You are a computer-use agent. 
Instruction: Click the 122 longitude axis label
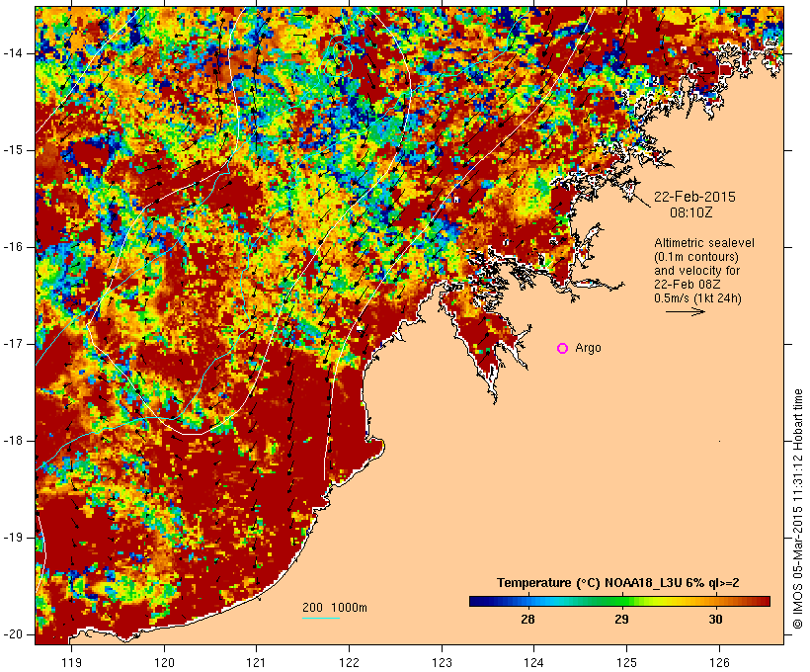point(350,663)
